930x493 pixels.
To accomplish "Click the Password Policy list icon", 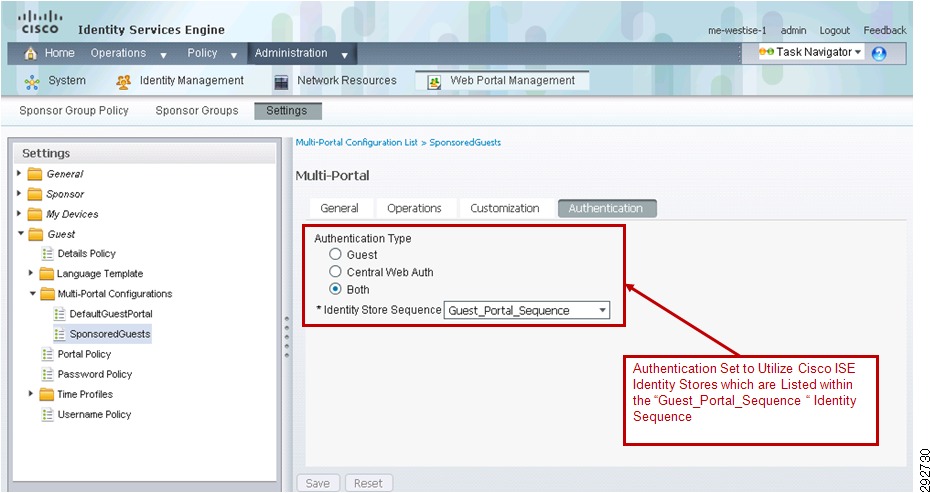I will 47,374.
